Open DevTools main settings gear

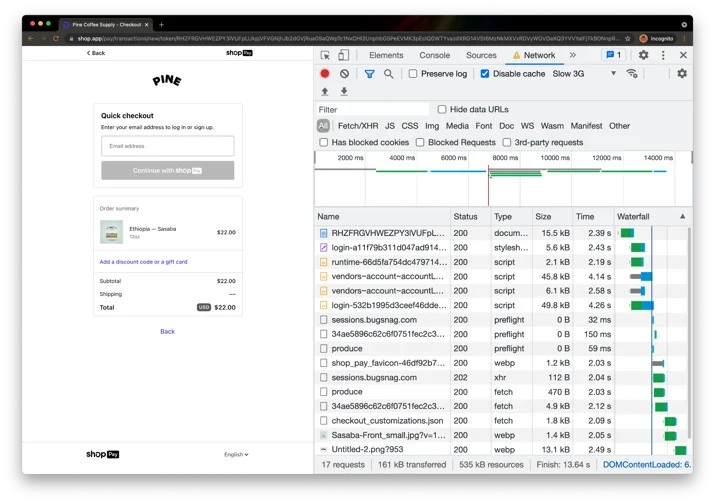point(643,55)
